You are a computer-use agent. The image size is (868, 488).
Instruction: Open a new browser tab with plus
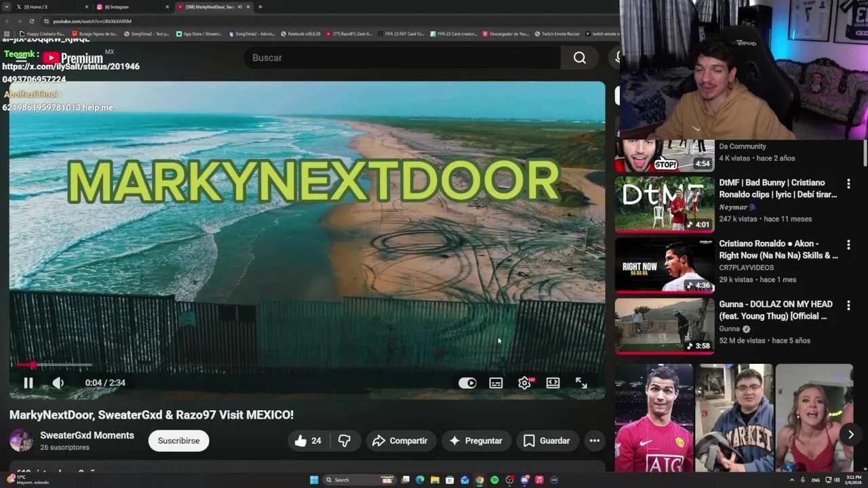point(260,7)
